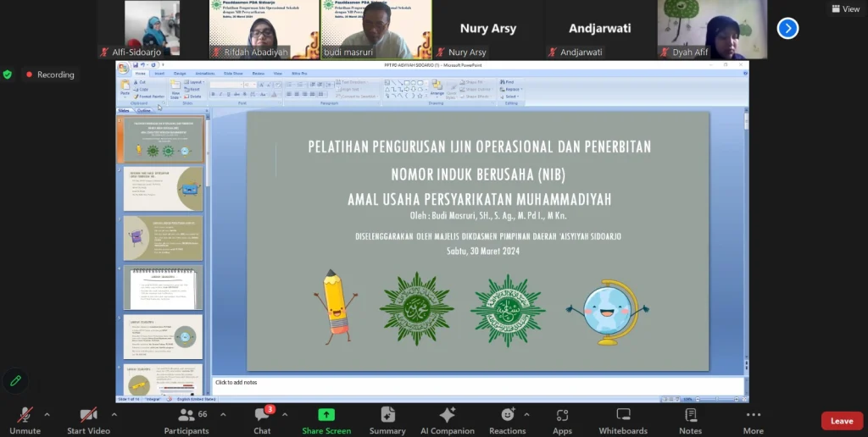Click the thumbnail pane vertical scrollbar
This screenshot has width=868, height=437.
coord(208,254)
